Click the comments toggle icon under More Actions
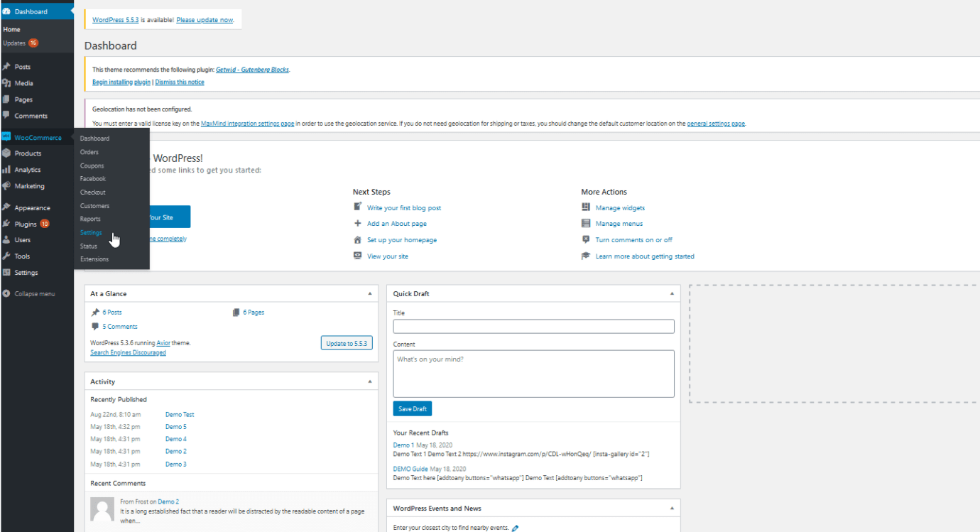The image size is (980, 532). click(586, 239)
